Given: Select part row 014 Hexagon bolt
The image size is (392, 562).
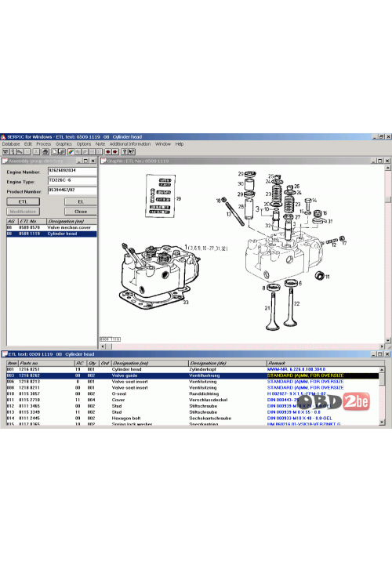Looking at the screenshot, I should click(x=193, y=418).
